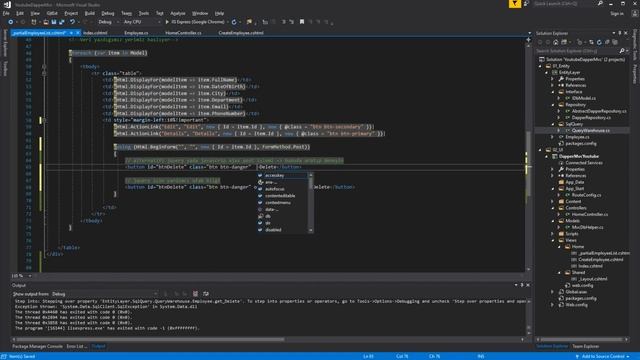The image size is (640, 360).
Task: Switch to the Employee.cs tab
Action: pyautogui.click(x=136, y=33)
